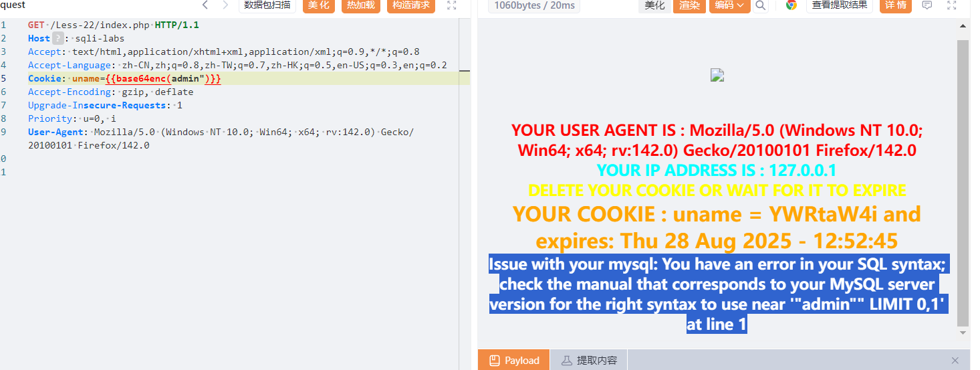Click 查看提取结果 view extraction results
Screen dimensions: 980x370
point(840,5)
